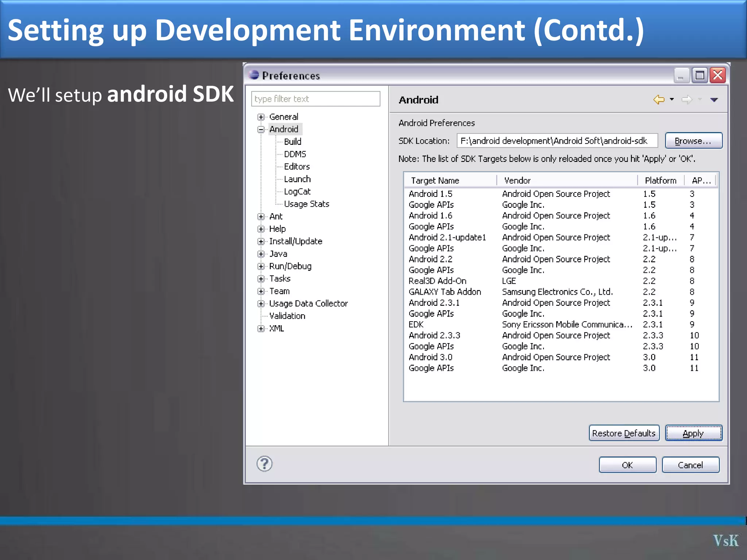The width and height of the screenshot is (747, 560).
Task: Click the Apply button
Action: click(x=693, y=433)
